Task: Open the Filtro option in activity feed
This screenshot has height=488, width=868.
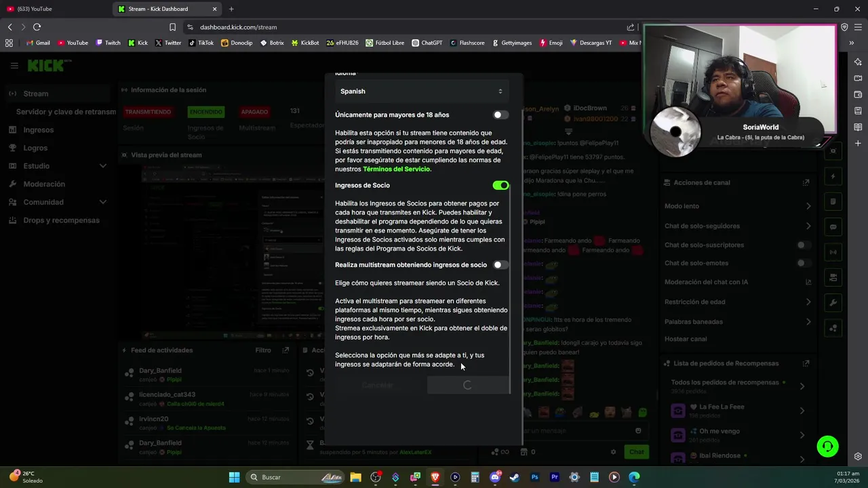Action: tap(263, 350)
